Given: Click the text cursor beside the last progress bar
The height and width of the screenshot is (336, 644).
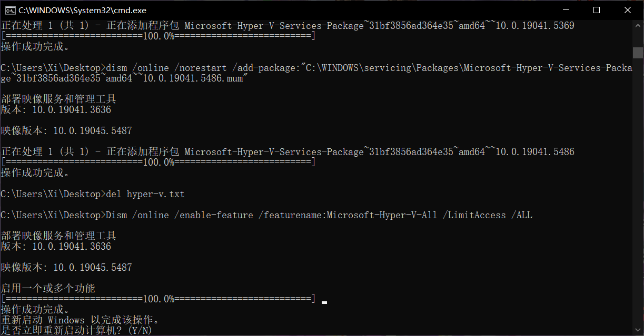Looking at the screenshot, I should click(324, 302).
